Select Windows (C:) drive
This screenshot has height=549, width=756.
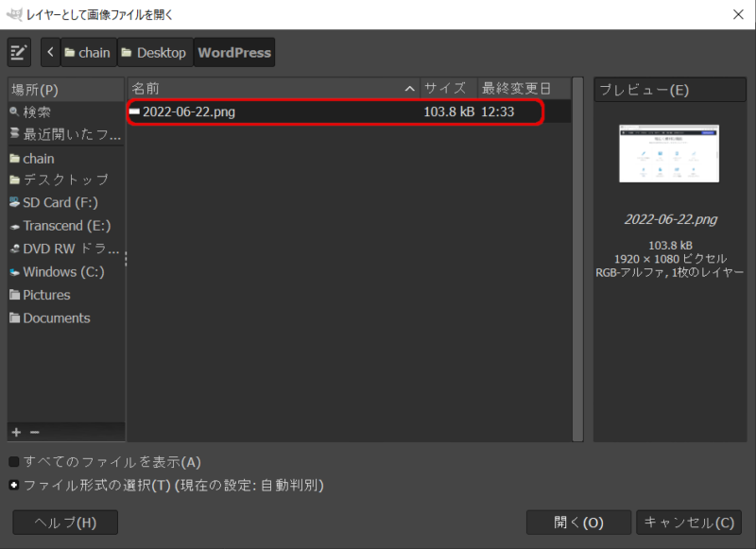click(x=66, y=272)
